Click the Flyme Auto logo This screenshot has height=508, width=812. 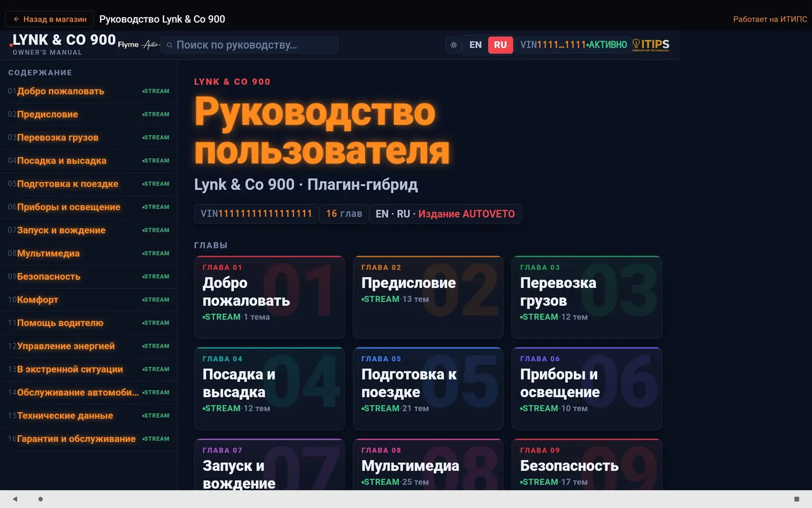point(139,45)
